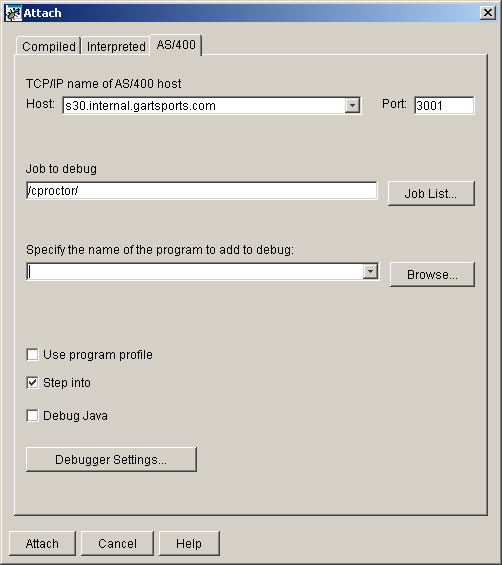The width and height of the screenshot is (502, 565).
Task: Expand the program name dropdown arrow
Action: click(x=370, y=271)
